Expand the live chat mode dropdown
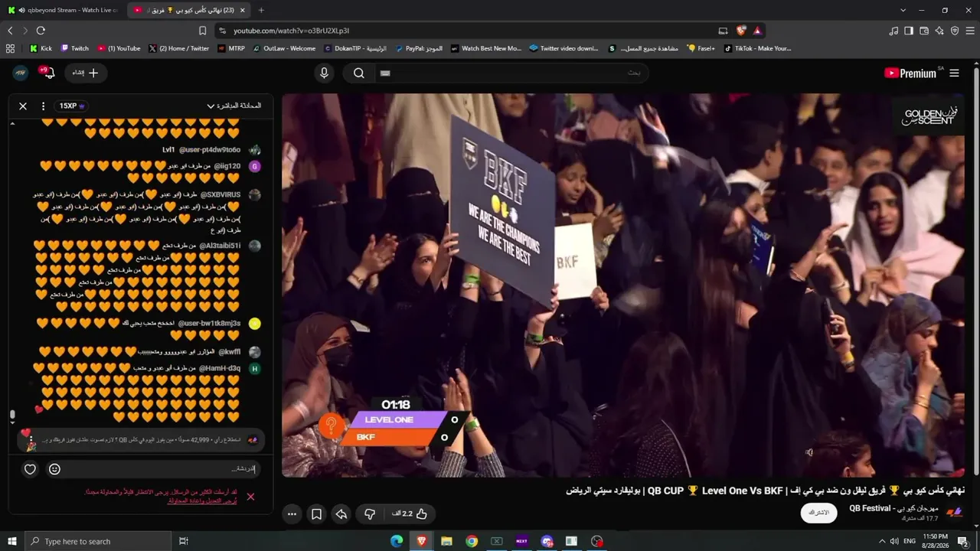The image size is (980, 551). pyautogui.click(x=234, y=106)
